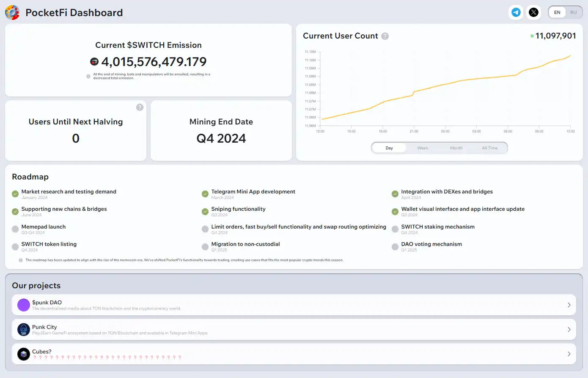
Task: Click the green live dot beside the user count
Action: pos(532,36)
